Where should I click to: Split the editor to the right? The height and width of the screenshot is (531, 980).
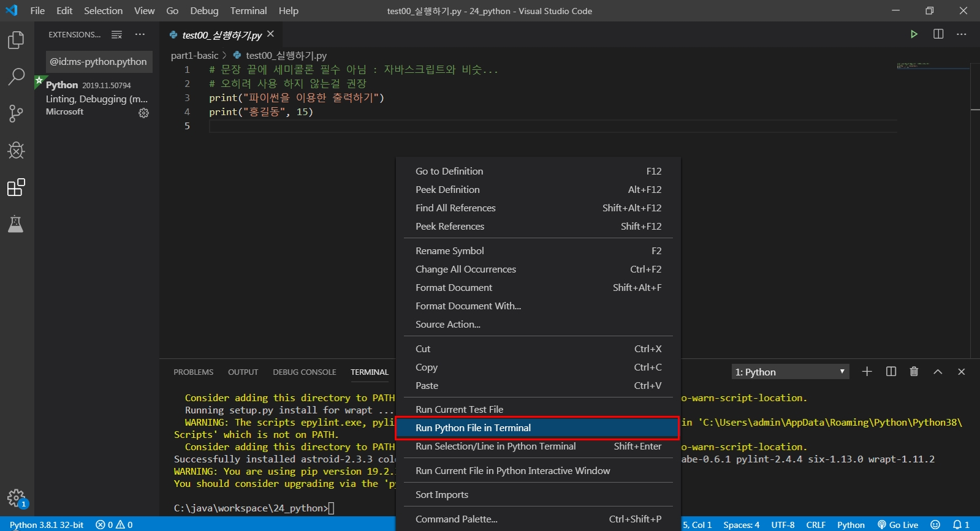coord(938,34)
